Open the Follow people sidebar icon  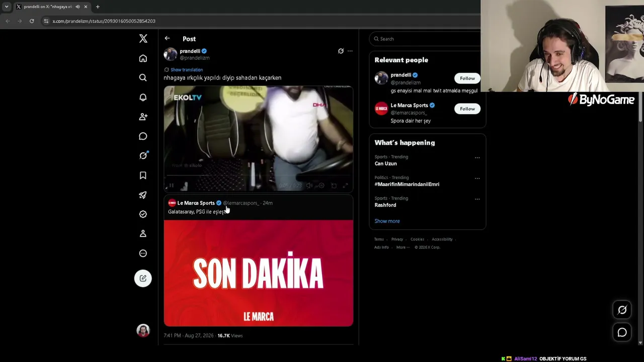(x=143, y=117)
